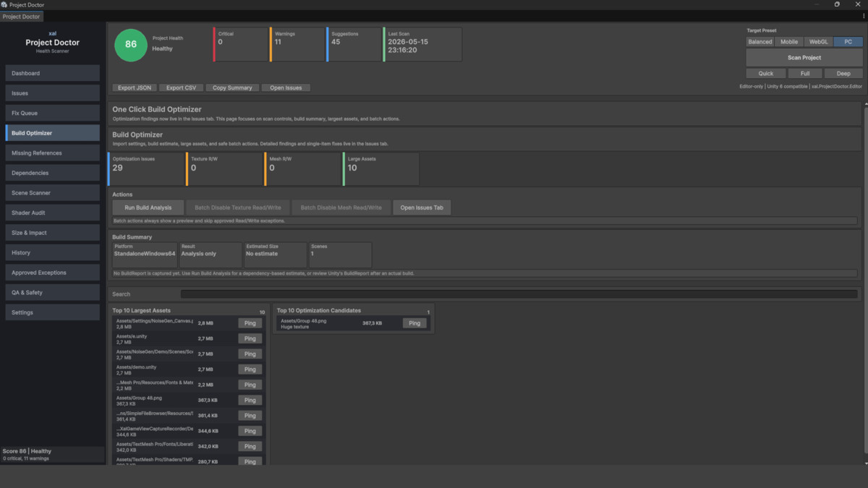Select the PC target preset
Image resolution: width=868 pixels, height=488 pixels.
pos(848,42)
